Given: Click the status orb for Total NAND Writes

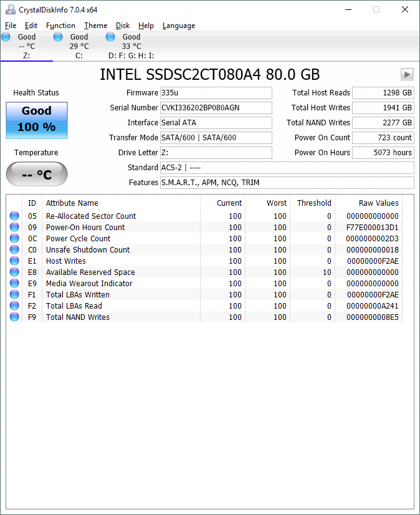Looking at the screenshot, I should pyautogui.click(x=14, y=317).
